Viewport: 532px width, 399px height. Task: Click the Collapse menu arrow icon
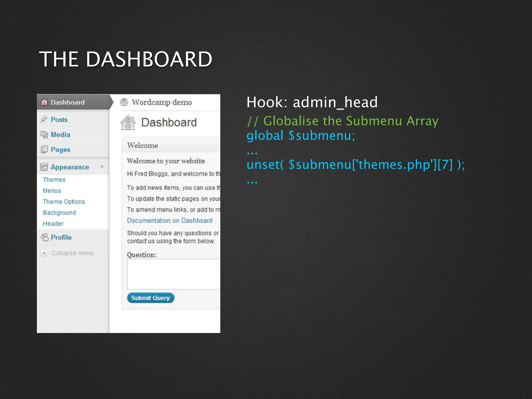tap(44, 253)
